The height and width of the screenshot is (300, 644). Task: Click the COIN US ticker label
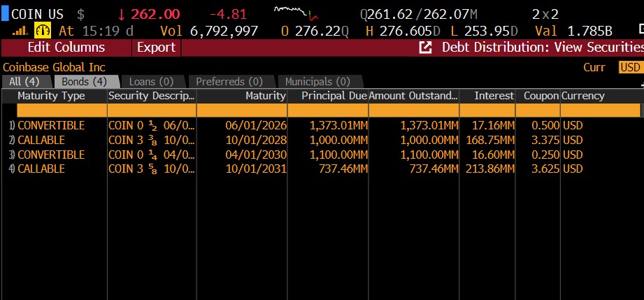37,15
